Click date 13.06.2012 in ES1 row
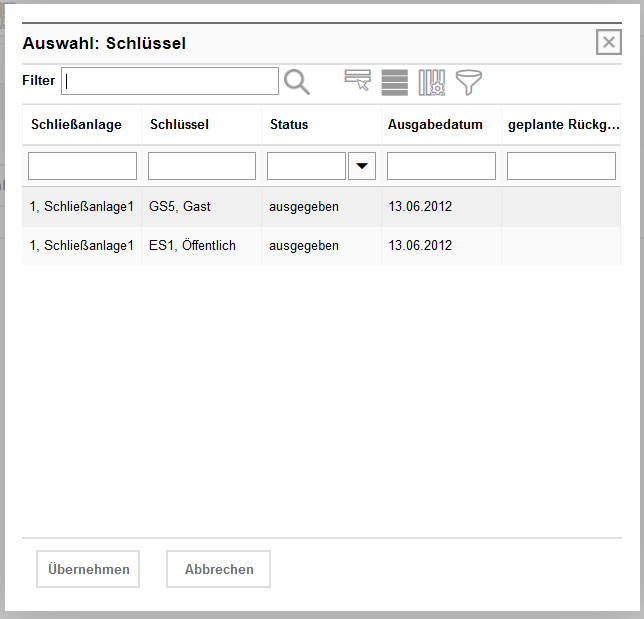 (x=420, y=245)
